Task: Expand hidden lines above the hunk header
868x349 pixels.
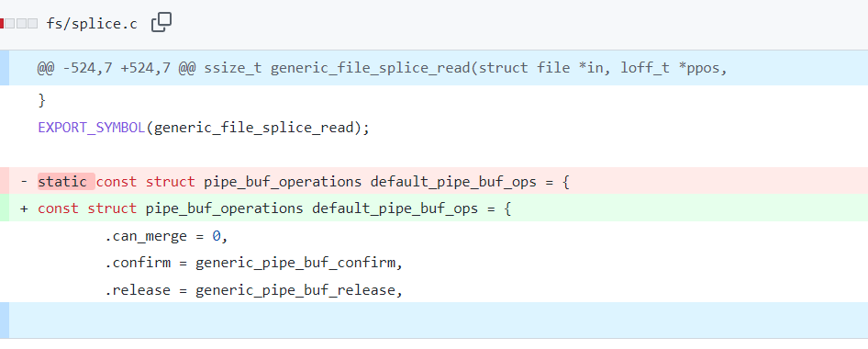Action: pos(5,68)
